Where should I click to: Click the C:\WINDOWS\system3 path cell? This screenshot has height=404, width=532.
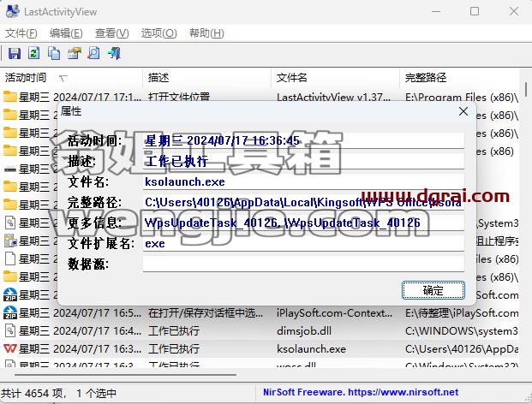462,330
